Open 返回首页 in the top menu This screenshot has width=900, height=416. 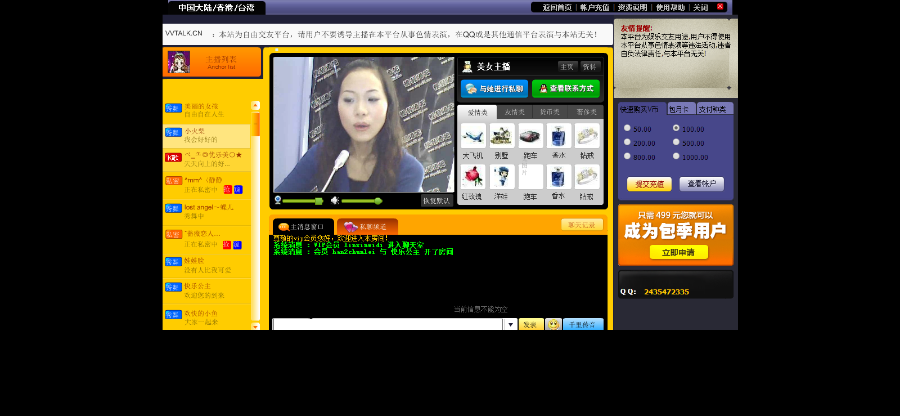(557, 7)
